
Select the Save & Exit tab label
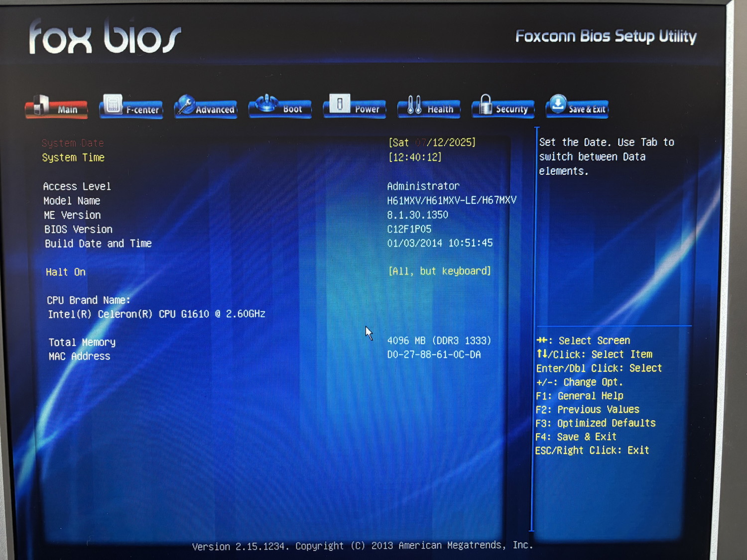(587, 109)
